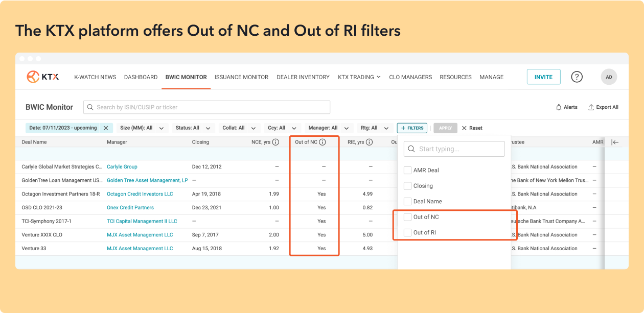Switch to the Issuance Monitor tab
644x313 pixels.
pos(241,77)
